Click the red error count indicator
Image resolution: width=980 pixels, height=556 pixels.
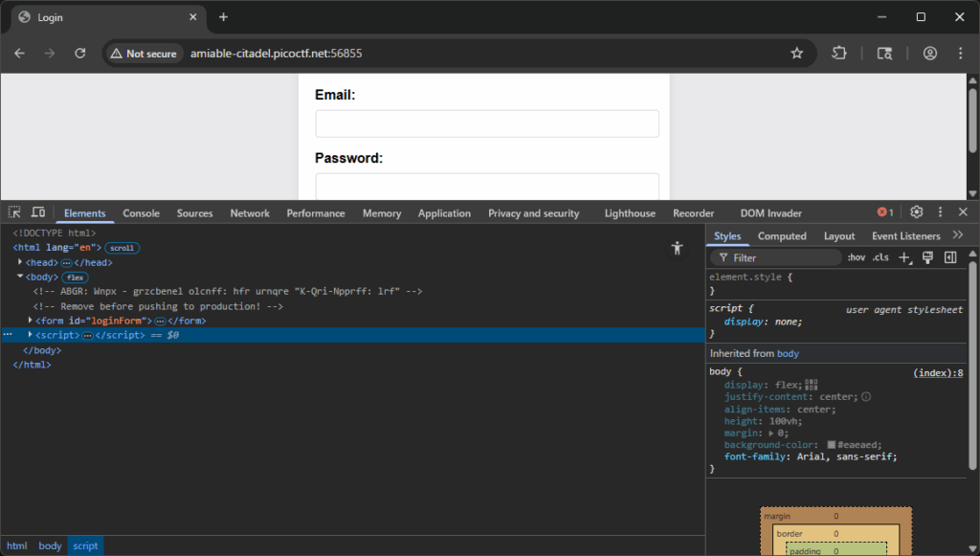tap(885, 212)
